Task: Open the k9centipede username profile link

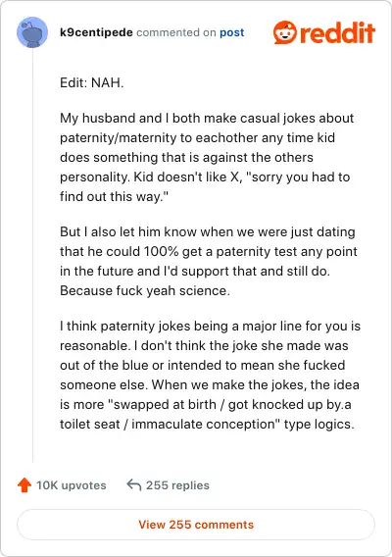Action: pyautogui.click(x=96, y=32)
